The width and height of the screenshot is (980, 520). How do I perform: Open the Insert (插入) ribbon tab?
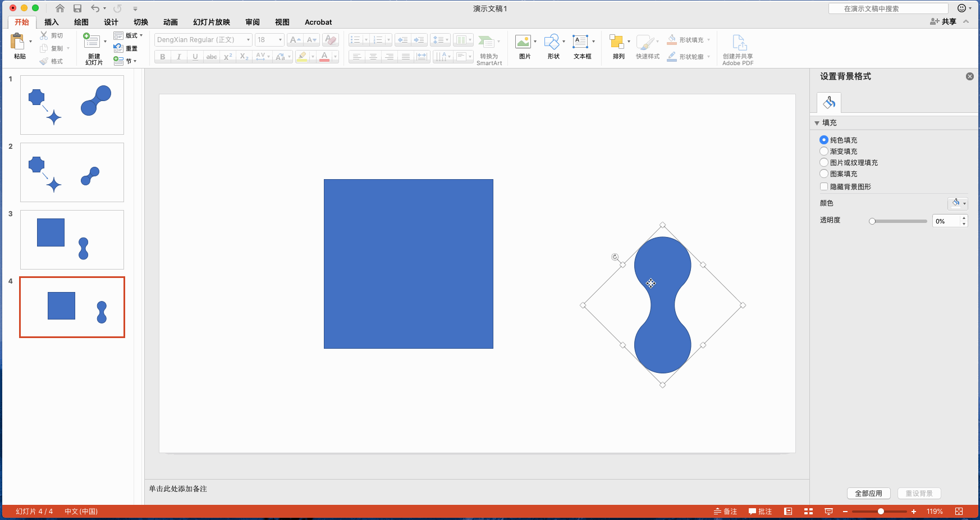(x=51, y=22)
